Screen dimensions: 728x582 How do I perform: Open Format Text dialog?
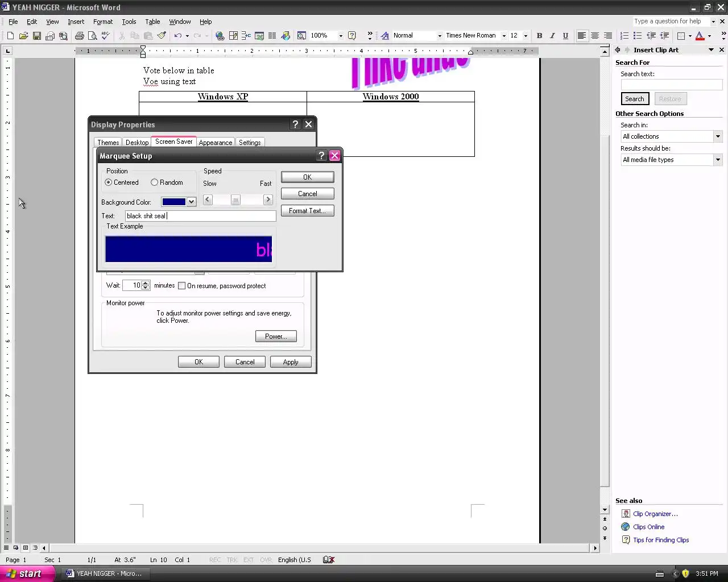click(307, 211)
